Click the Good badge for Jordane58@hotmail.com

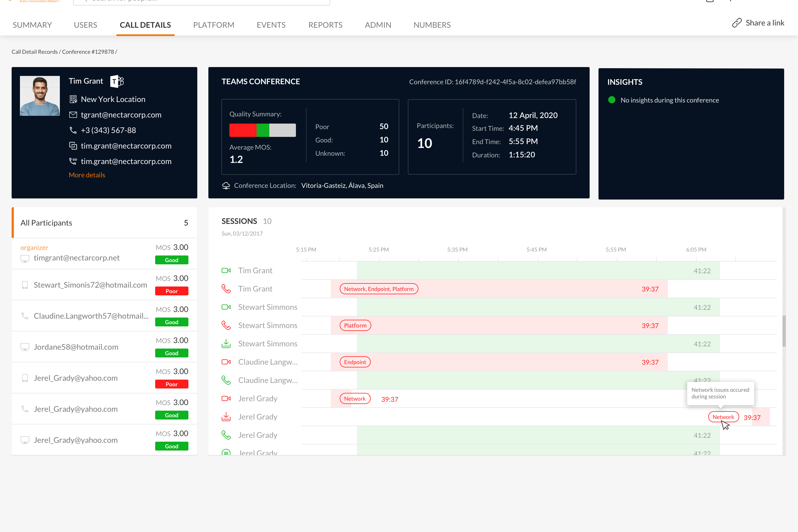point(171,353)
